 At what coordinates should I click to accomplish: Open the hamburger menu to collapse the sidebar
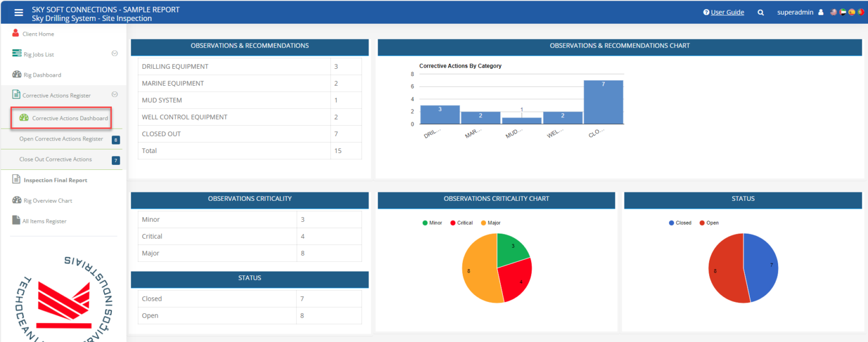pos(19,12)
